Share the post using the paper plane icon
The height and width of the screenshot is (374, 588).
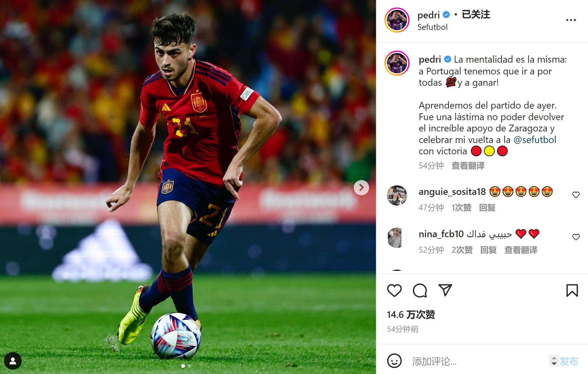pos(445,290)
